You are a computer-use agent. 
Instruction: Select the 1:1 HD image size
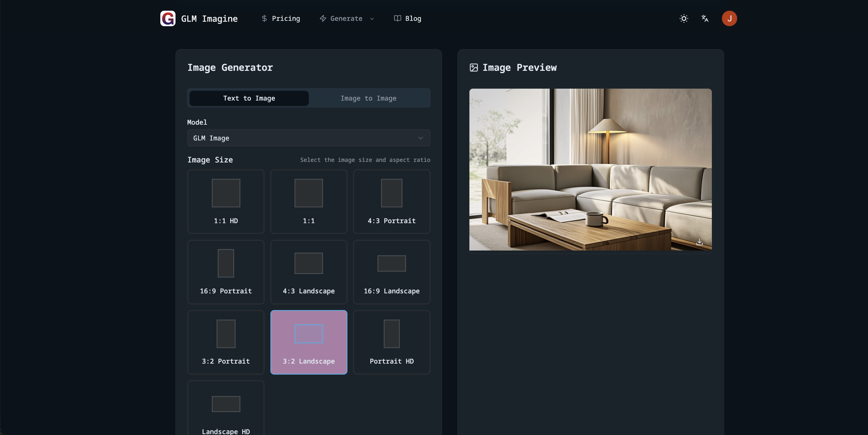(x=226, y=201)
